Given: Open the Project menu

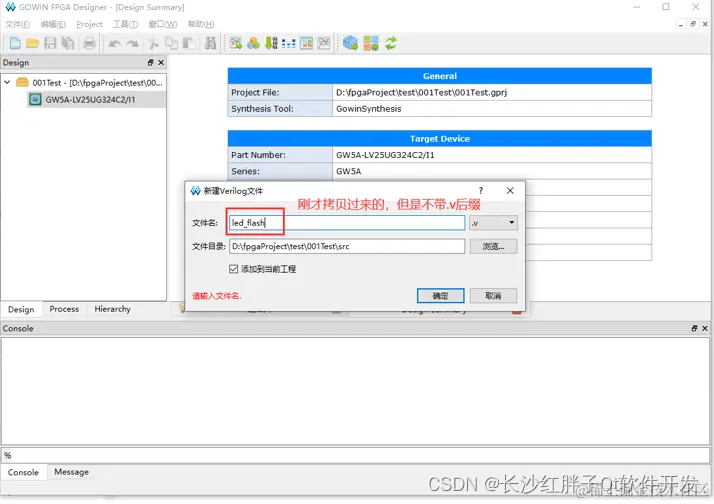Looking at the screenshot, I should point(89,24).
